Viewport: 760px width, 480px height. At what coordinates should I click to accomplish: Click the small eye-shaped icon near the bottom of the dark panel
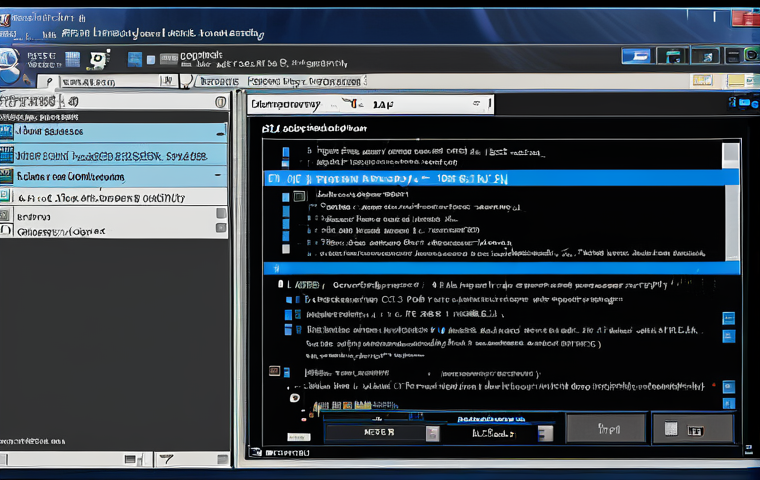pyautogui.click(x=295, y=398)
